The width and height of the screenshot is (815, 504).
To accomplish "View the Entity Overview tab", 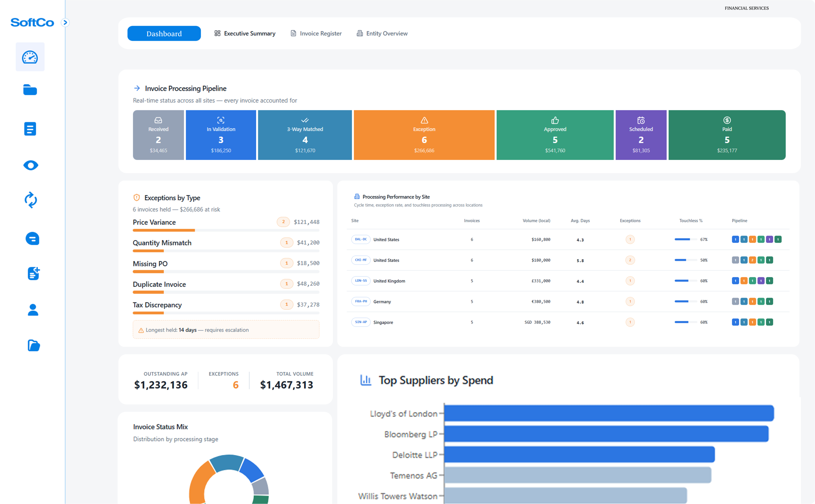I will (x=382, y=33).
